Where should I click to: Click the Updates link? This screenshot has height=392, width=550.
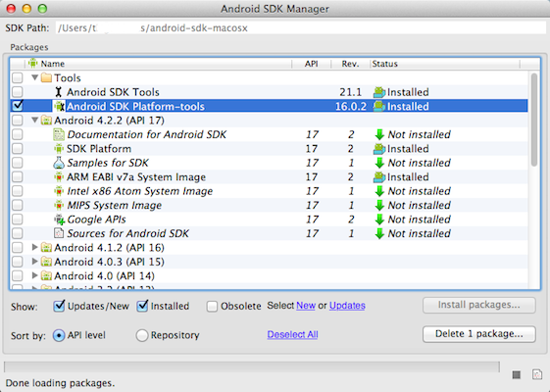(347, 306)
